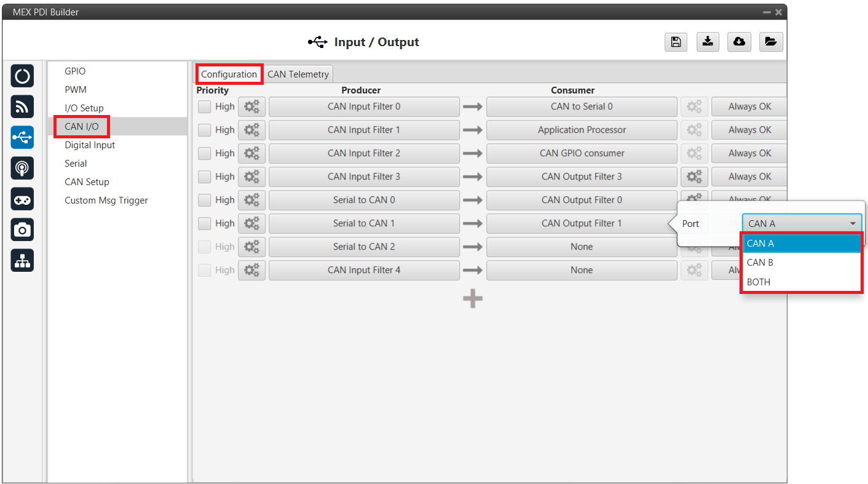Check High priority for CAN Input Filter 3

(x=205, y=177)
